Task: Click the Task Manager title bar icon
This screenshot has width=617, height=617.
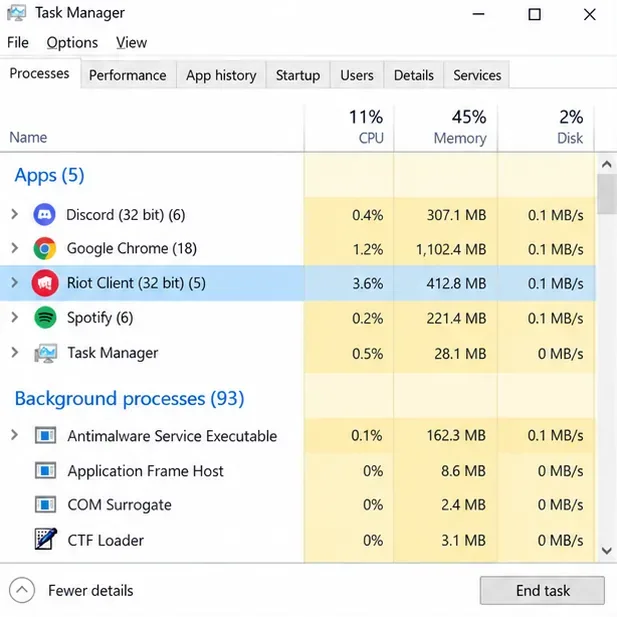Action: pyautogui.click(x=16, y=13)
